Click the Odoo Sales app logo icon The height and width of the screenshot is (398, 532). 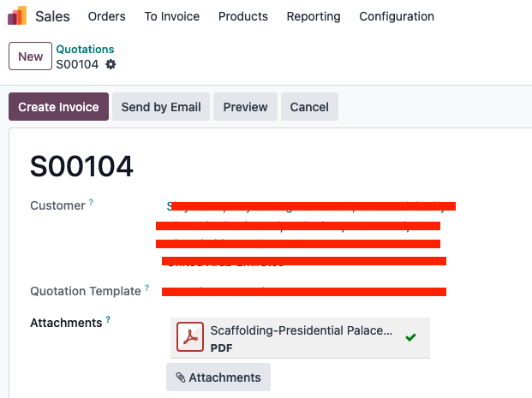click(17, 16)
